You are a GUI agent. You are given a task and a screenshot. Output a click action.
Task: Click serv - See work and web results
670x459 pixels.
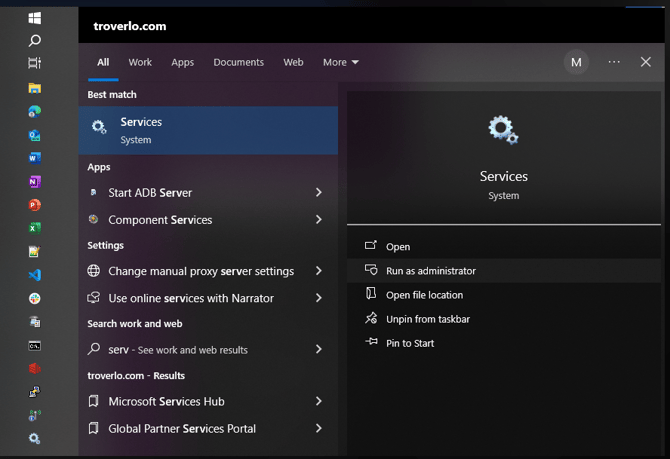click(208, 350)
